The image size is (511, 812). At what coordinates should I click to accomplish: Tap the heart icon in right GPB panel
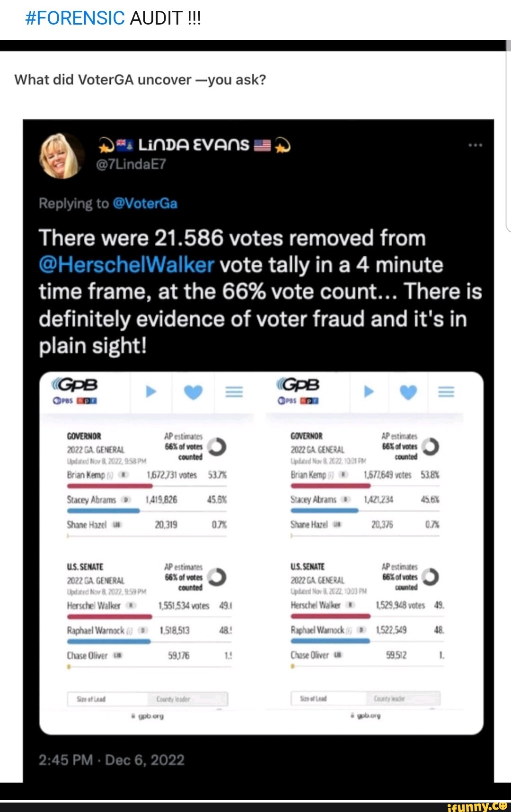(x=409, y=392)
